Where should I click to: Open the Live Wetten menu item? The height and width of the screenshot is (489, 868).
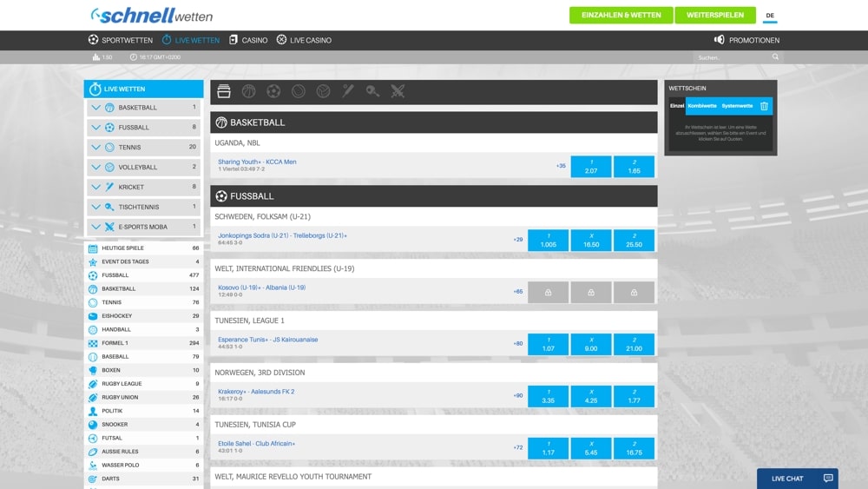pos(190,40)
